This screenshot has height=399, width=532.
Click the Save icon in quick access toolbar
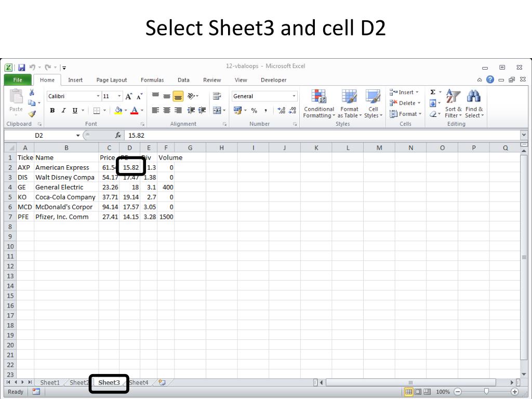22,67
